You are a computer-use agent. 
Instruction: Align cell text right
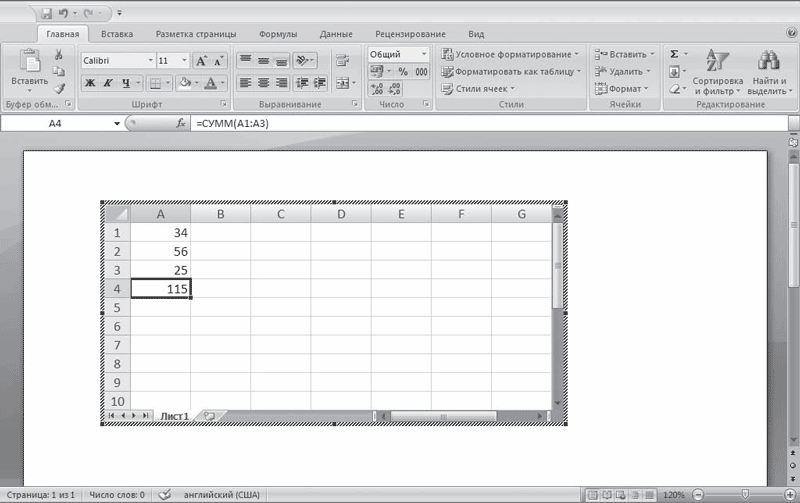[282, 83]
